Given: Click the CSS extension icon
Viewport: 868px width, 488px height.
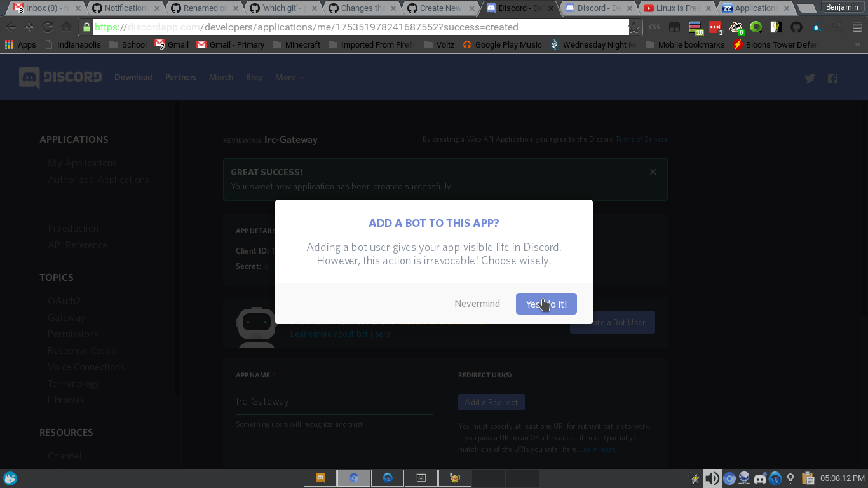Looking at the screenshot, I should tap(654, 27).
